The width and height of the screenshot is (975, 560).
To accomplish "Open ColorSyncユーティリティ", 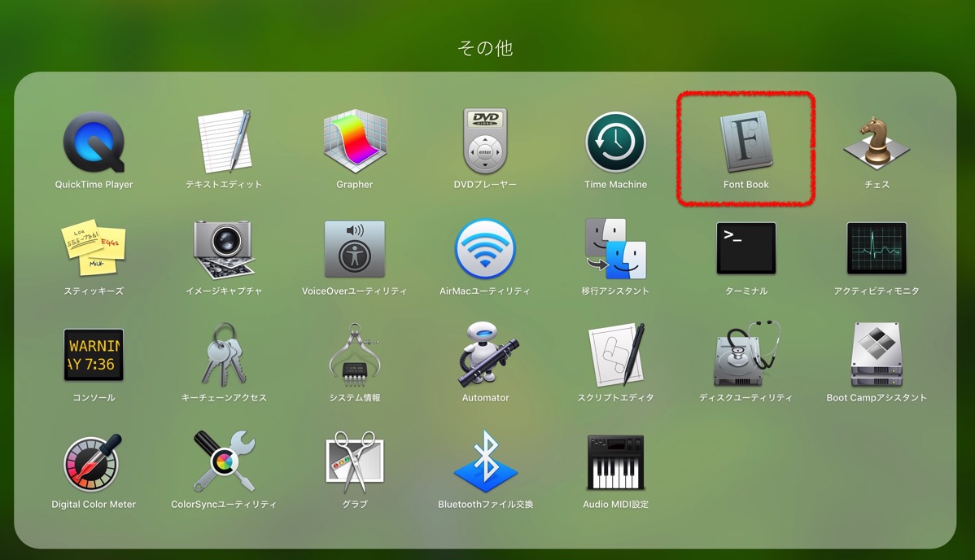I will pyautogui.click(x=224, y=461).
